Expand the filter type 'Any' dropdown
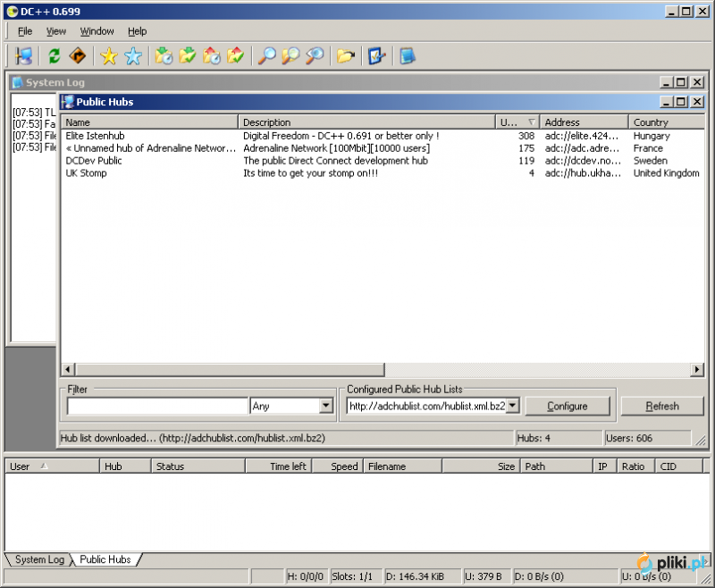 325,406
